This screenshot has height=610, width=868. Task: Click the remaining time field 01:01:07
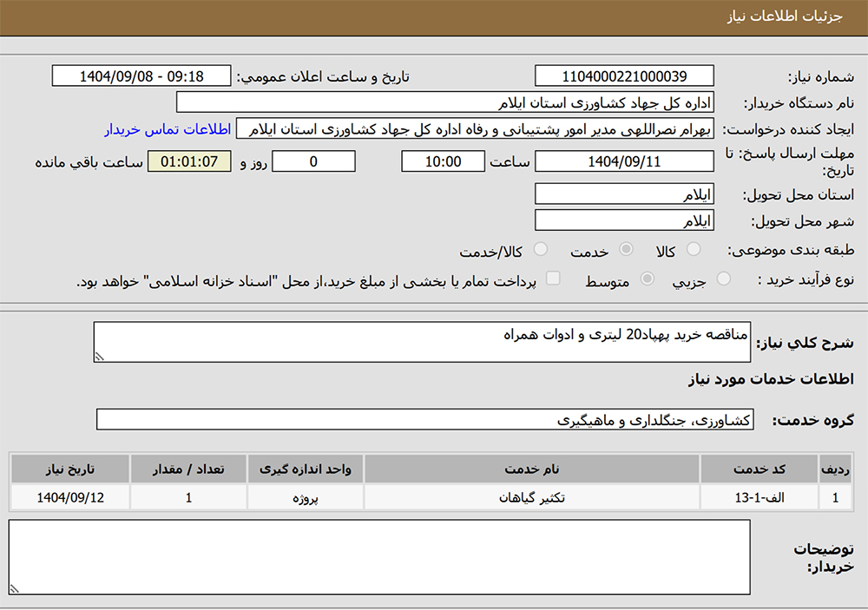point(189,161)
